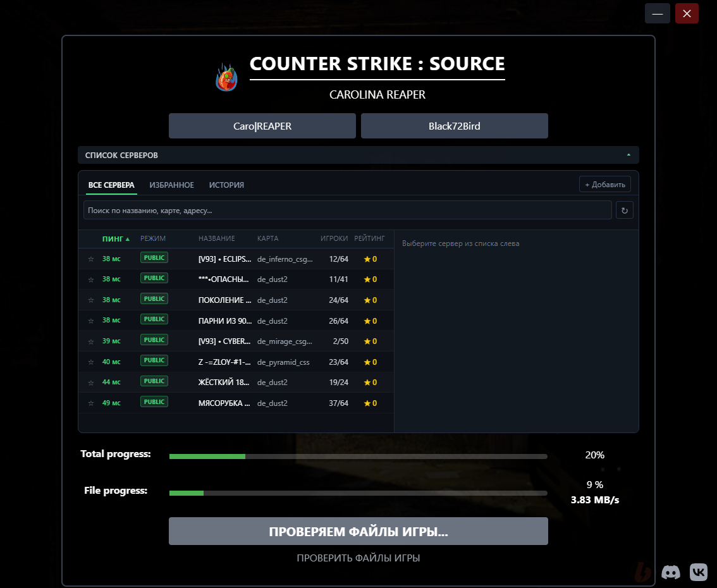The height and width of the screenshot is (588, 717).
Task: Select de_inferno_csg... map cell
Action: coord(285,259)
